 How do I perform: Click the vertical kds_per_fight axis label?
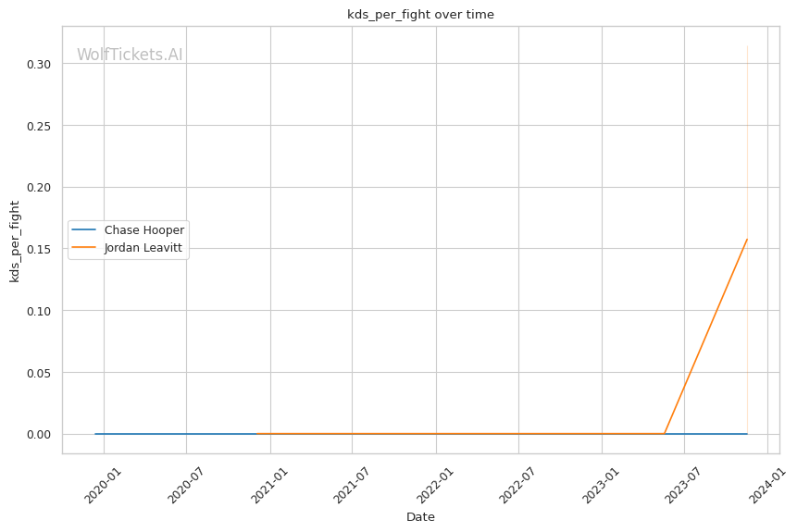[16, 241]
